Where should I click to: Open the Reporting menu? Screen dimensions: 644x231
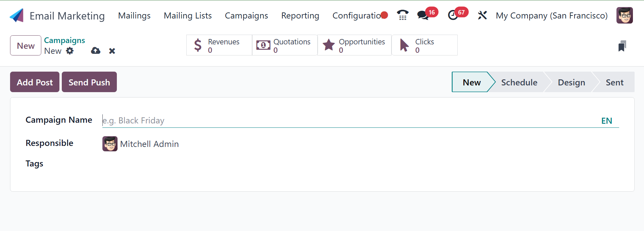tap(300, 15)
